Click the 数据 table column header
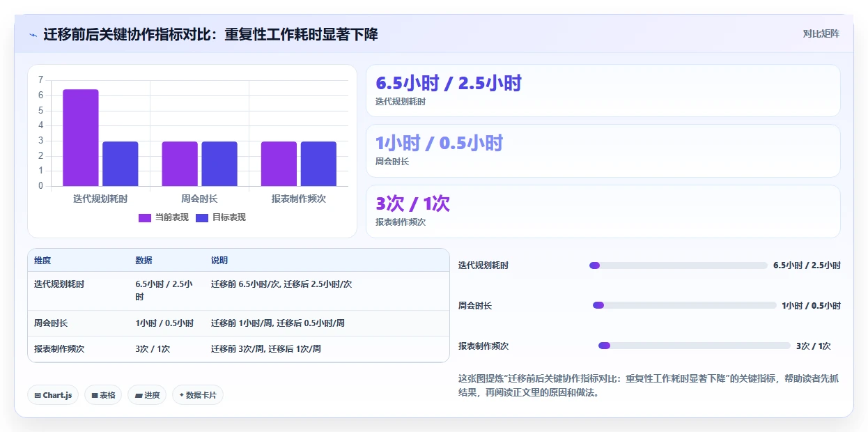868x432 pixels. [144, 261]
